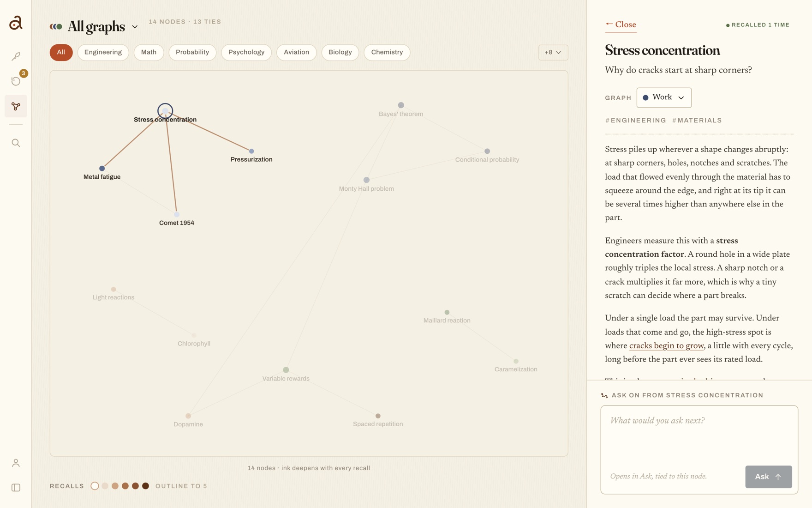812x508 pixels.
Task: Filter by the Aviation tag
Action: pos(296,52)
